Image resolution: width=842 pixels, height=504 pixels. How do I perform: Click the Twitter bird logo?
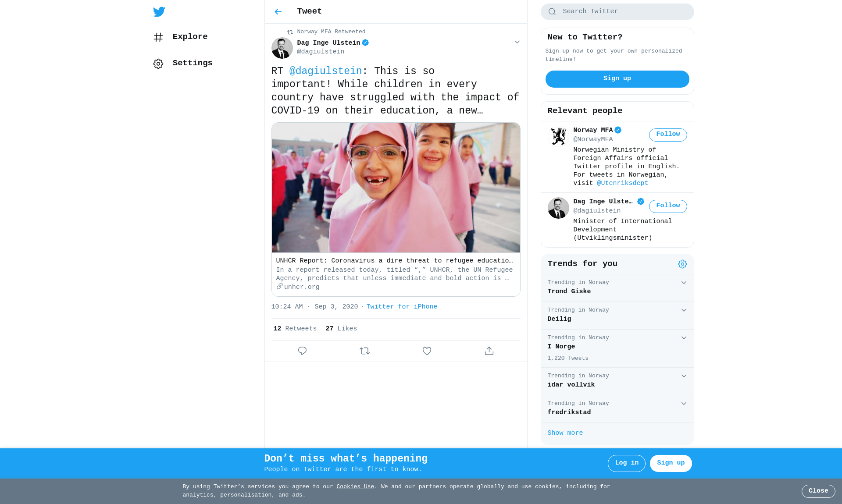159,12
